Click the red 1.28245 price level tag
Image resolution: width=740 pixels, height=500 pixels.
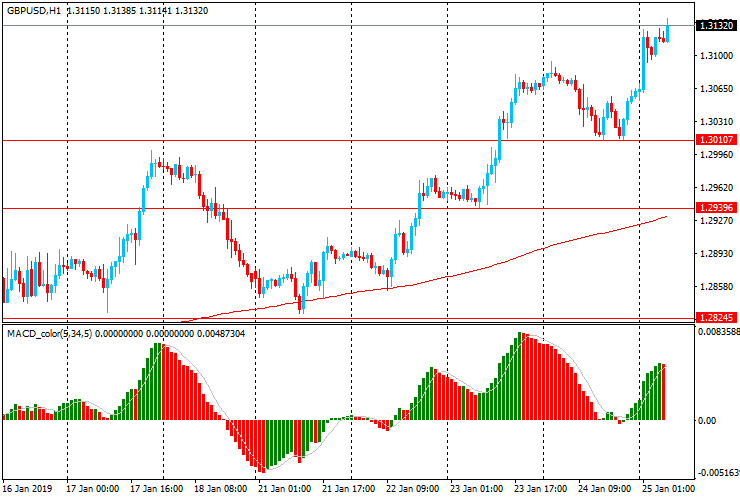coord(716,318)
